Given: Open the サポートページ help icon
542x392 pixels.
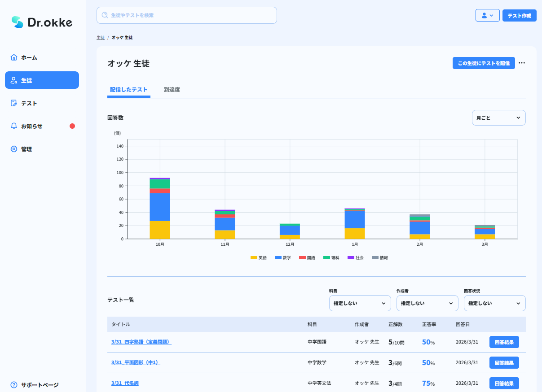Looking at the screenshot, I should click(x=14, y=385).
